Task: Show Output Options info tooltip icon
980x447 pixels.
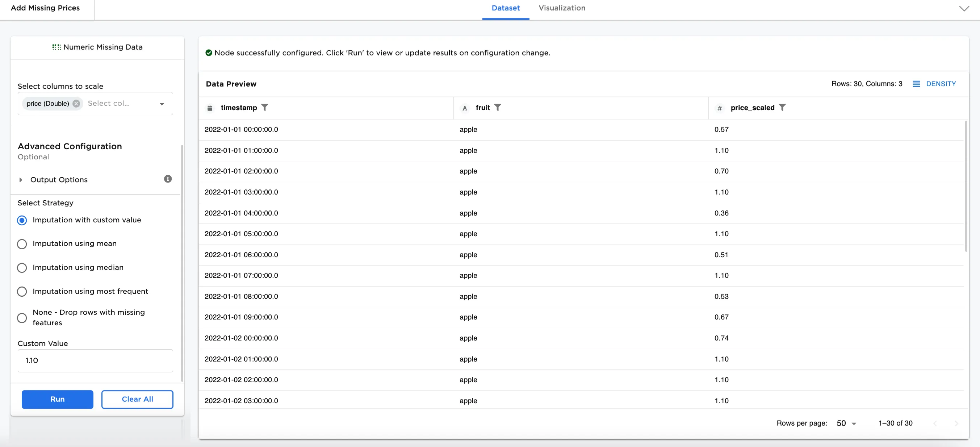Action: point(168,179)
